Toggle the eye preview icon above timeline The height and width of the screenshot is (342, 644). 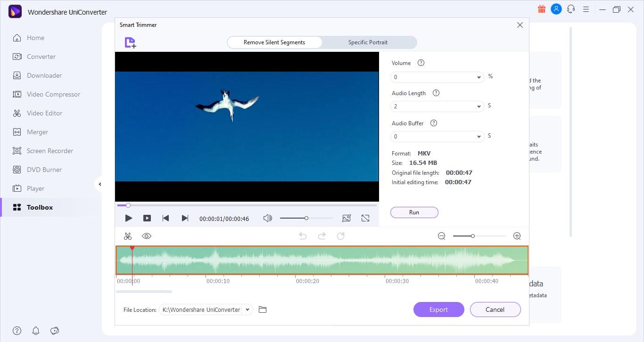[147, 236]
